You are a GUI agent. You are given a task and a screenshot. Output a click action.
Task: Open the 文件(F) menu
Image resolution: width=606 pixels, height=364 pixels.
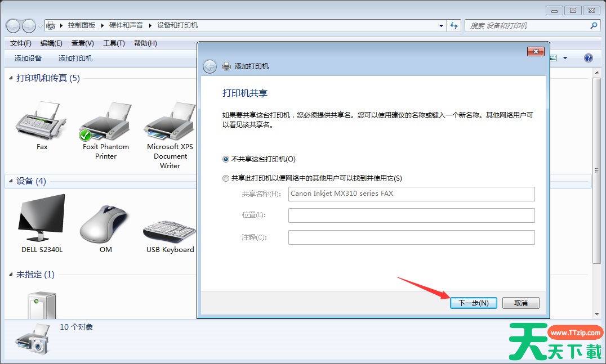(21, 43)
